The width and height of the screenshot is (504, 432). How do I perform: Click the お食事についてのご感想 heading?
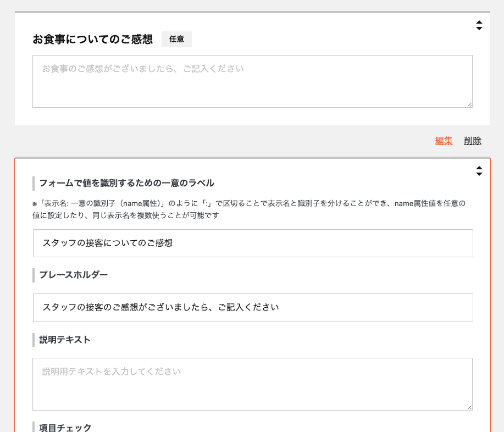92,40
